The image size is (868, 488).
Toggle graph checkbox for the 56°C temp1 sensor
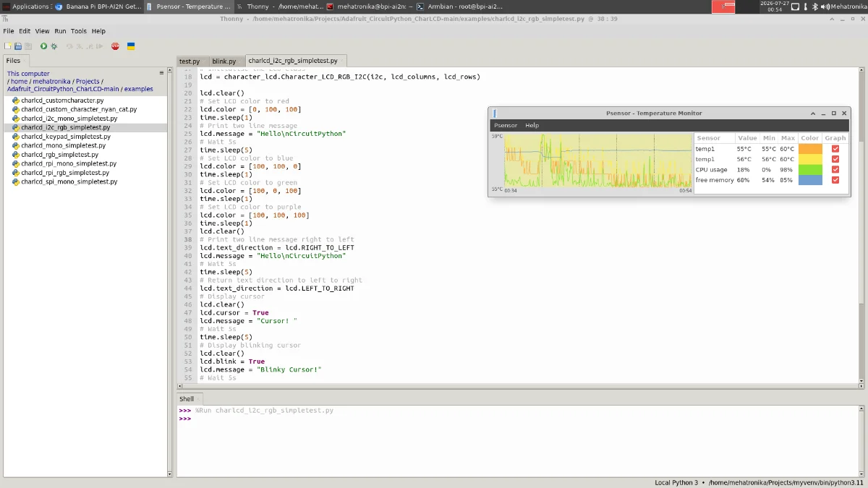tap(835, 159)
